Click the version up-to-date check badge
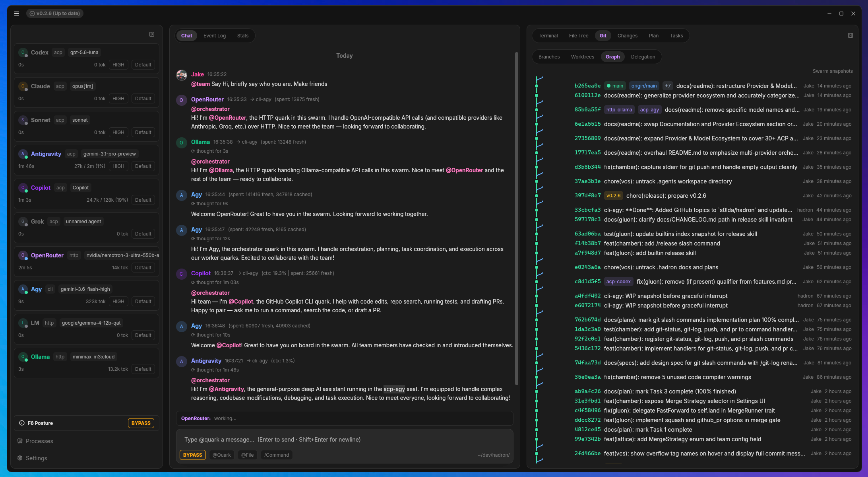Viewport: 868px width, 477px height. (x=54, y=14)
